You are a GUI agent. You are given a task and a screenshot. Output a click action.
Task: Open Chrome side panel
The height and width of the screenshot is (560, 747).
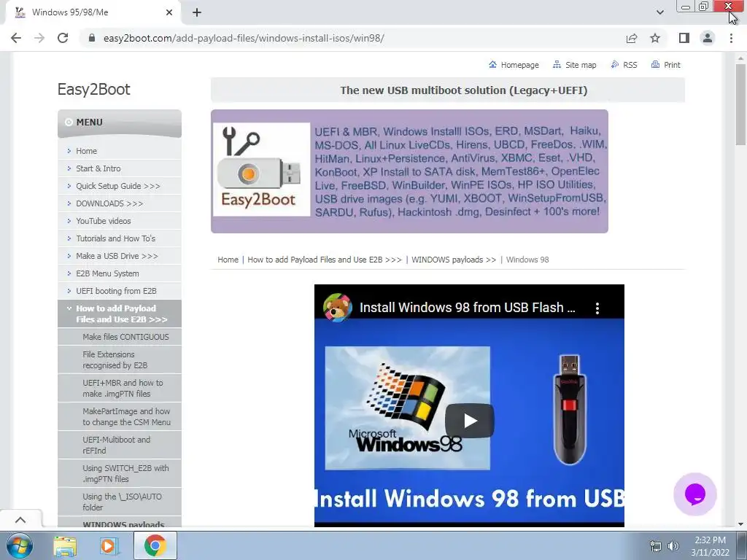(x=684, y=38)
